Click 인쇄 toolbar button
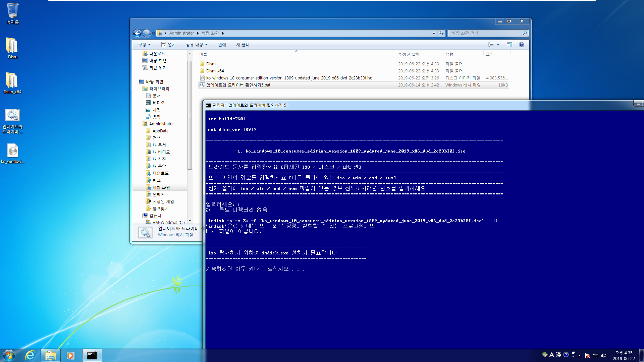This screenshot has width=644, height=362. coord(222,45)
